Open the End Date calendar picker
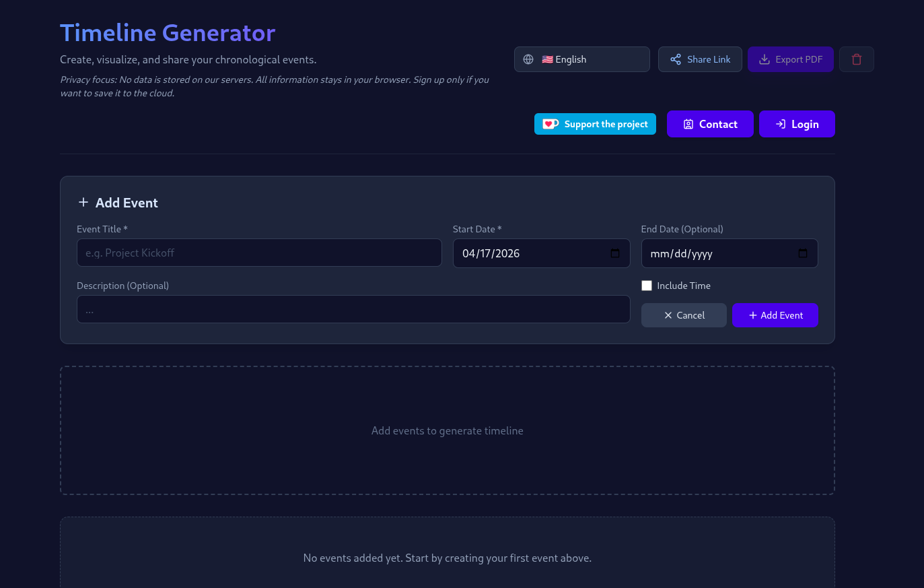Viewport: 924px width, 588px height. (x=802, y=253)
